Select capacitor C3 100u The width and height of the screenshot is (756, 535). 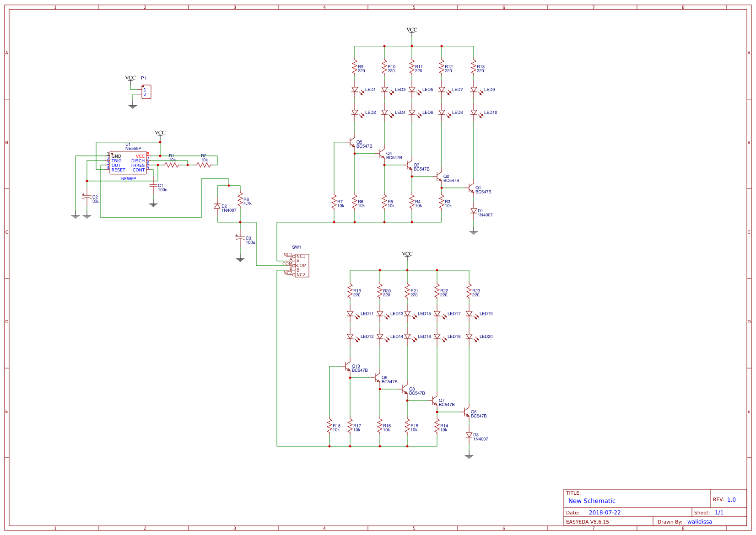click(240, 238)
